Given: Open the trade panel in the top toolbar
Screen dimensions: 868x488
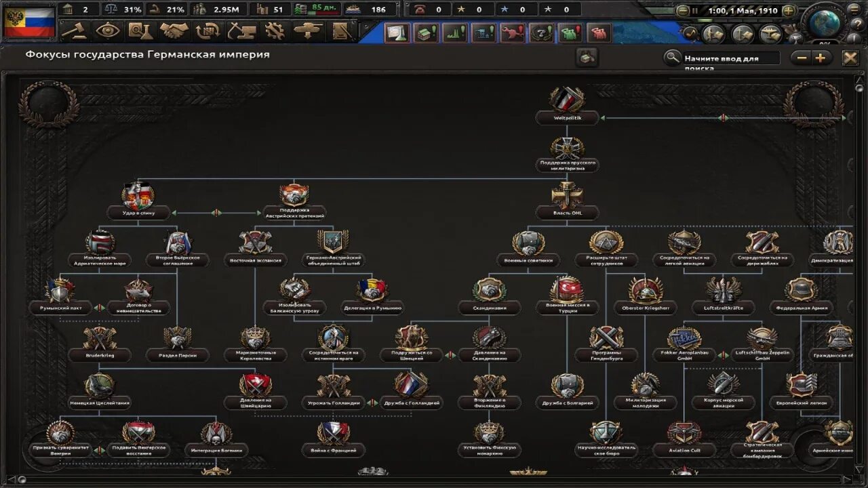Looking at the screenshot, I should (x=208, y=30).
